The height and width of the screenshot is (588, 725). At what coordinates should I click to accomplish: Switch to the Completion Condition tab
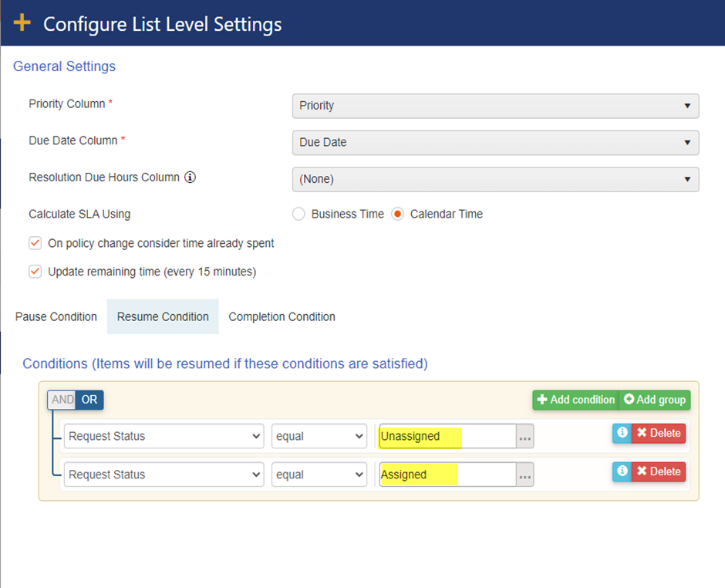click(x=282, y=317)
